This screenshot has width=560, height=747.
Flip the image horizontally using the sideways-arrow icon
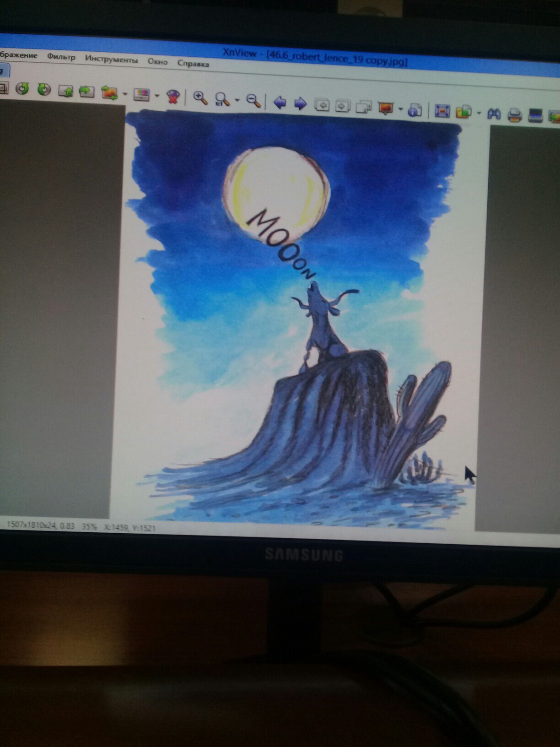86,92
